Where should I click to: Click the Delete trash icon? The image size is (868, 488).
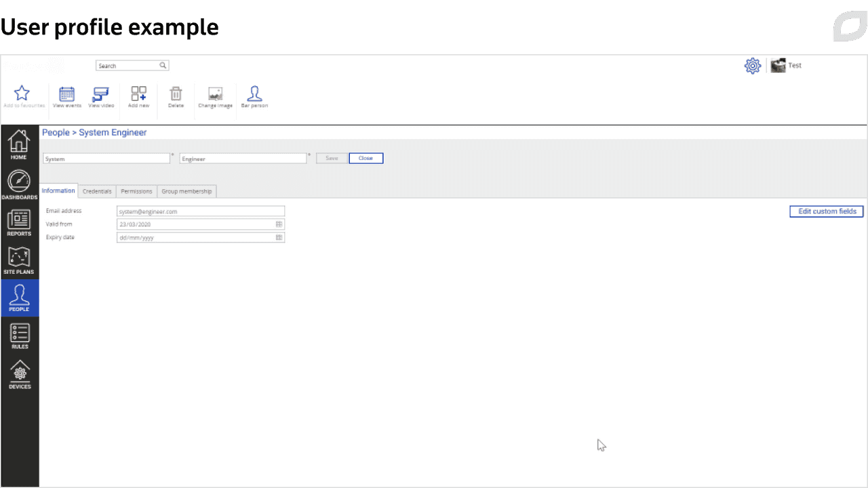[x=176, y=96]
